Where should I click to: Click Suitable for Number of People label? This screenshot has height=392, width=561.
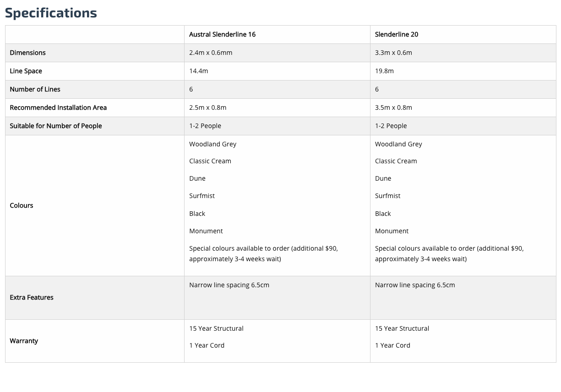[x=56, y=126]
